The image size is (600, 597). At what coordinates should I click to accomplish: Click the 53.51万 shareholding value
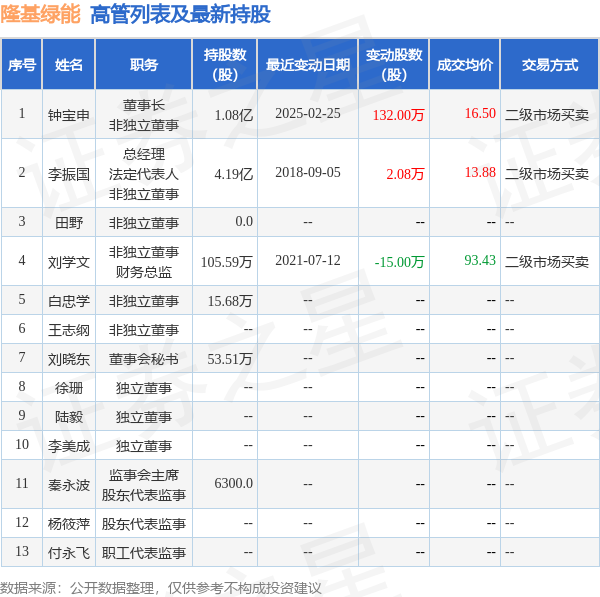(x=230, y=359)
